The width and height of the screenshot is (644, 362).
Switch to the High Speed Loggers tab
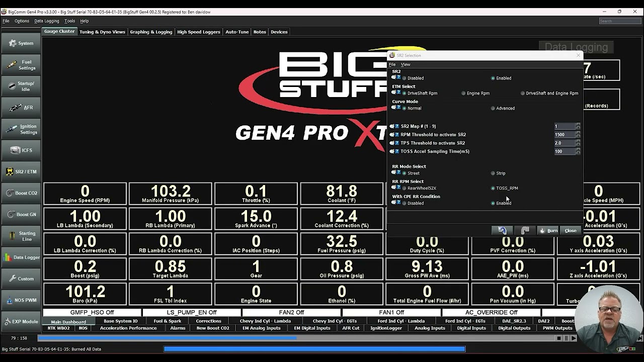pos(199,32)
